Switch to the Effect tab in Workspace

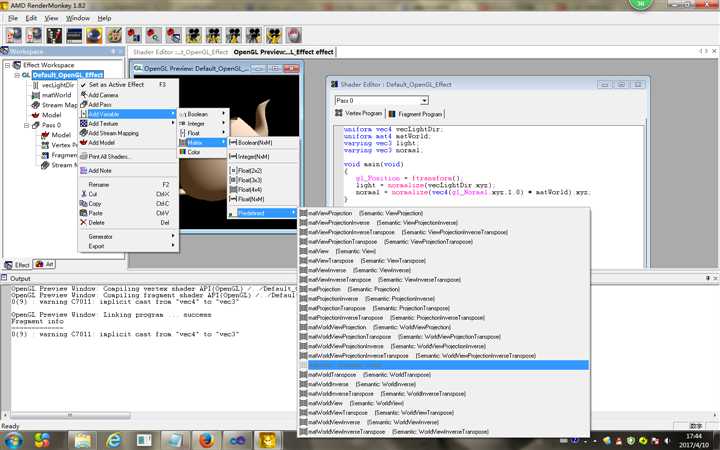[17, 264]
